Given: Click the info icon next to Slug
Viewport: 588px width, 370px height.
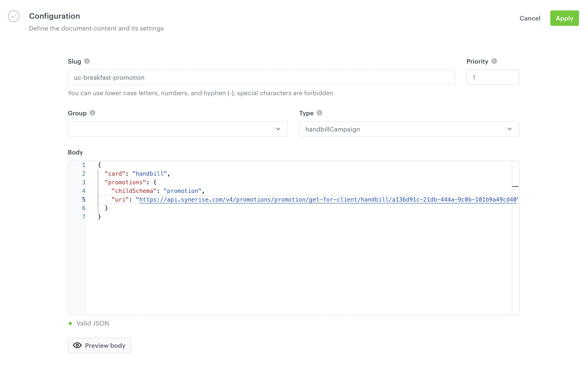Looking at the screenshot, I should point(87,61).
